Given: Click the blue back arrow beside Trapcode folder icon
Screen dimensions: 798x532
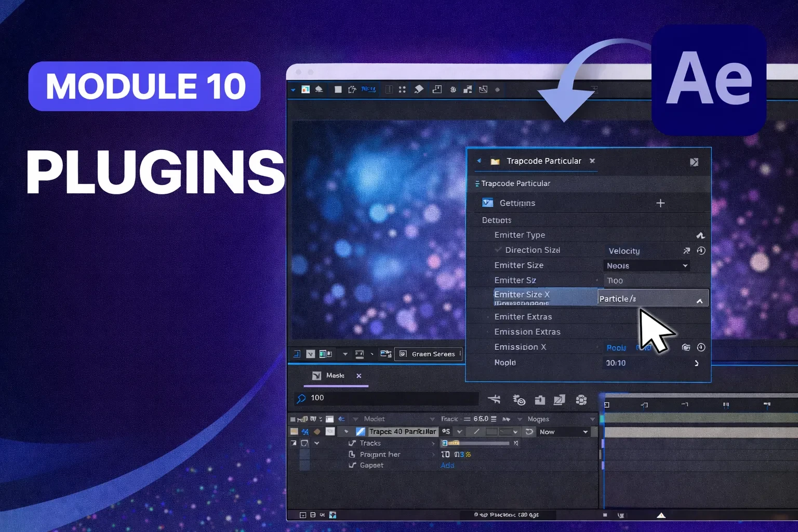Looking at the screenshot, I should pyautogui.click(x=479, y=161).
